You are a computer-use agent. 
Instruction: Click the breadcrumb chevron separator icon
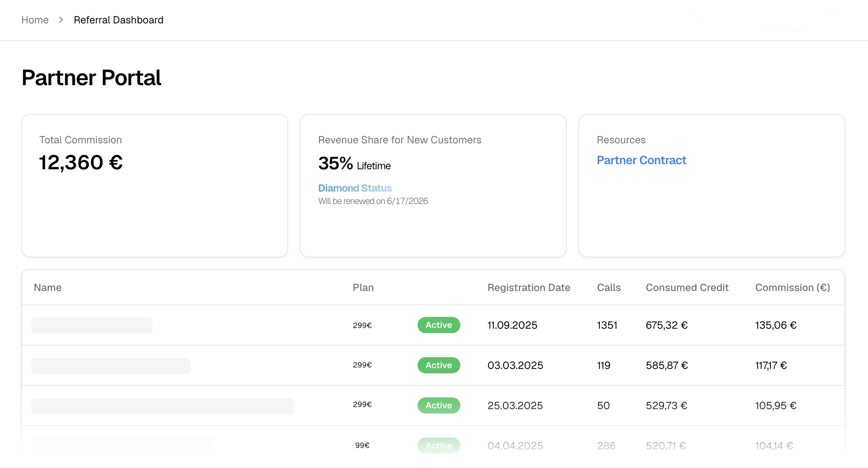tap(61, 20)
